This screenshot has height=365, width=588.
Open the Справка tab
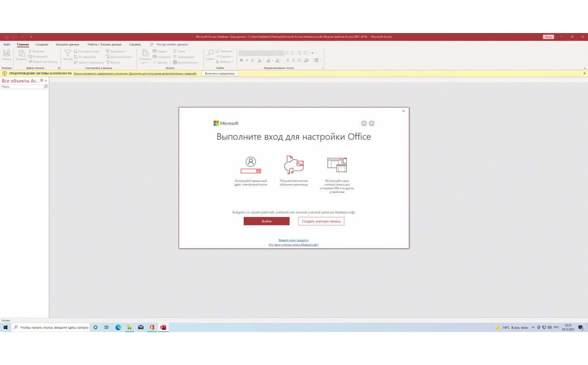coord(135,44)
